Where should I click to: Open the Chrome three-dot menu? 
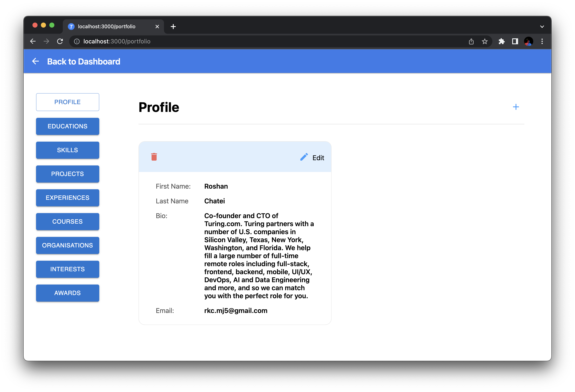click(x=542, y=41)
